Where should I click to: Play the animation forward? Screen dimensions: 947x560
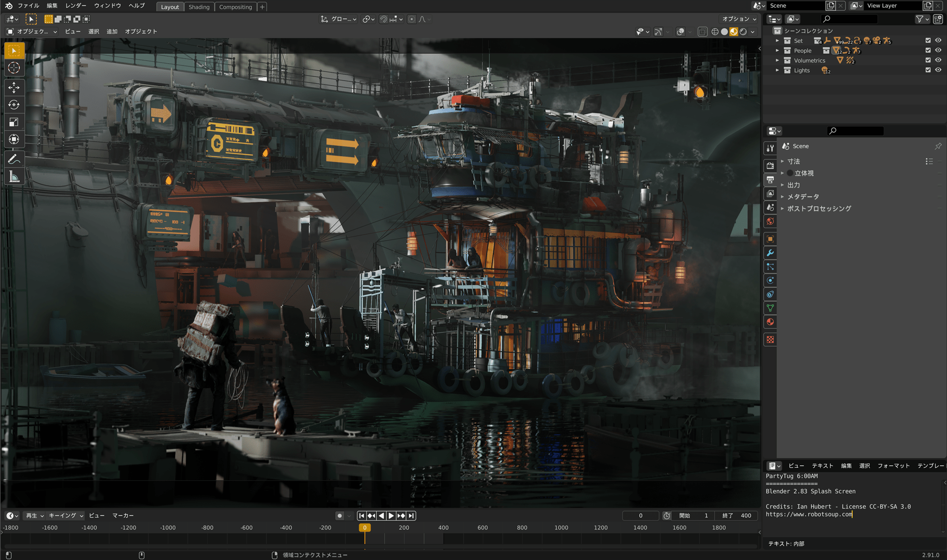(x=391, y=516)
